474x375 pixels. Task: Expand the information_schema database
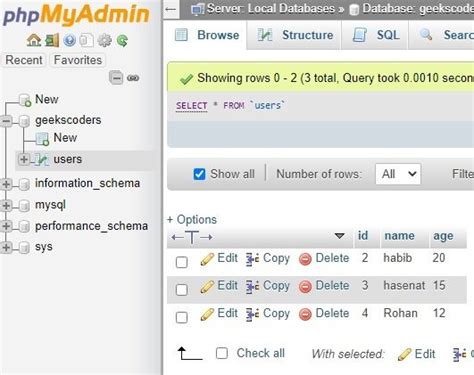tap(6, 184)
